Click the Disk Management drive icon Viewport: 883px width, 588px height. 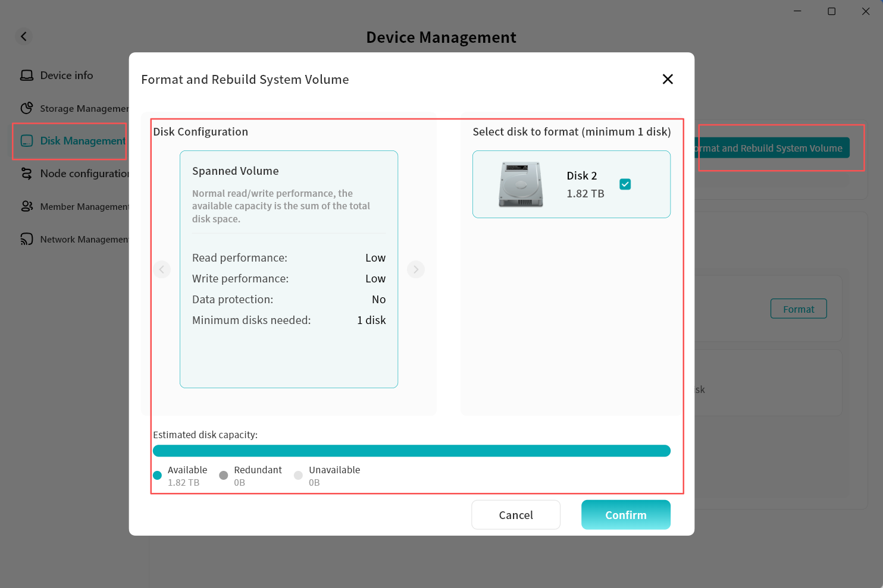coord(27,141)
